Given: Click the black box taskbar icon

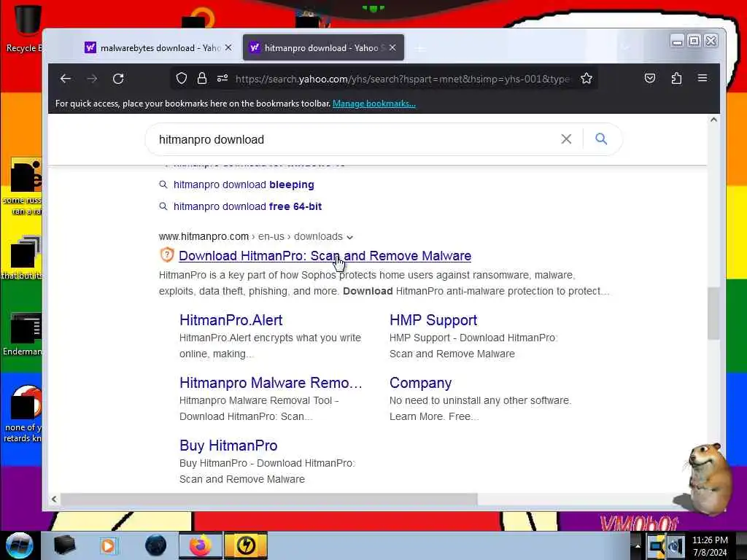Looking at the screenshot, I should (x=64, y=545).
